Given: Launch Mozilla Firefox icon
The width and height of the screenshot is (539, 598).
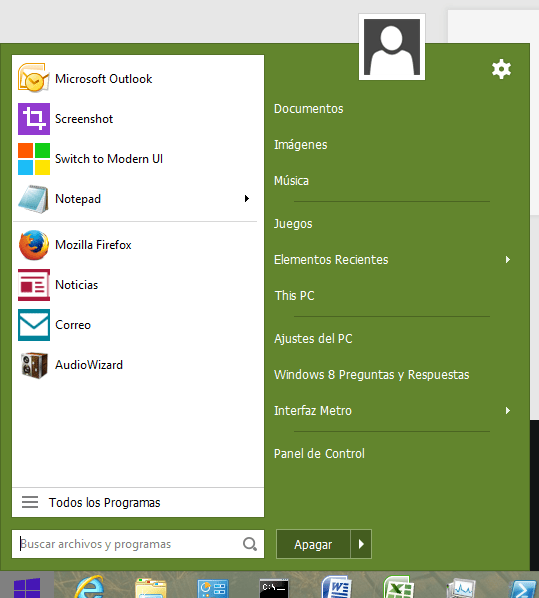Looking at the screenshot, I should click(x=34, y=244).
